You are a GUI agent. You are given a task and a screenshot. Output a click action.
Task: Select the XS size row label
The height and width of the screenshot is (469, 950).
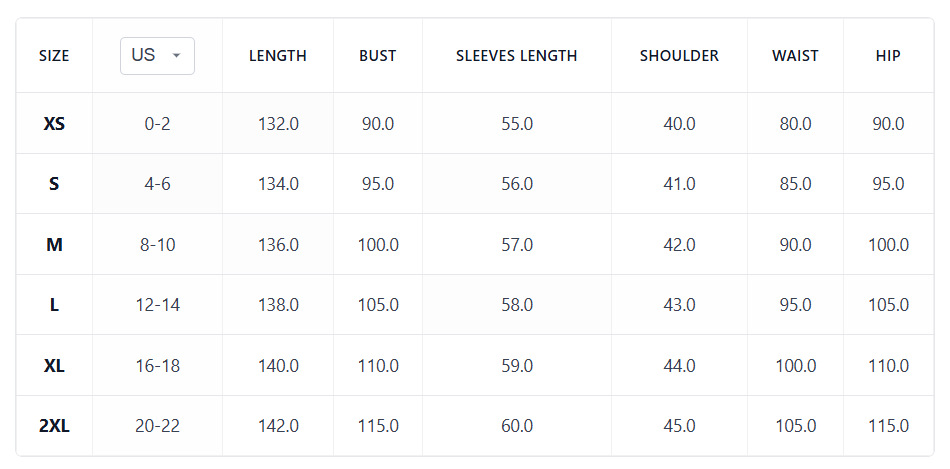pyautogui.click(x=54, y=124)
